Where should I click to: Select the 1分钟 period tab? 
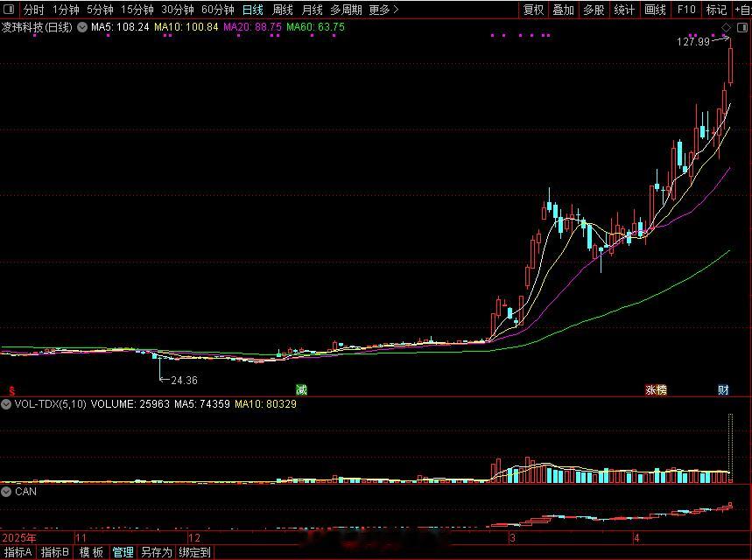(x=66, y=10)
